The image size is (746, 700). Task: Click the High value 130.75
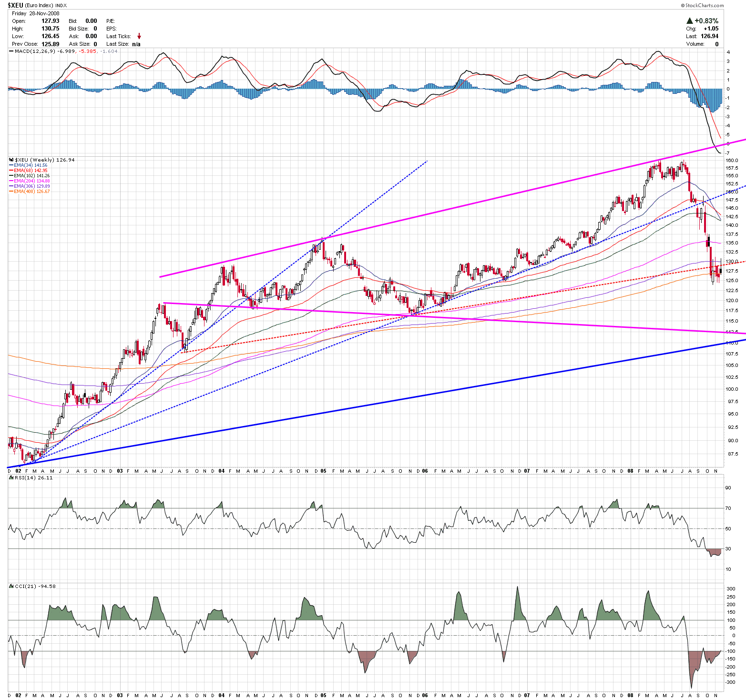click(51, 29)
